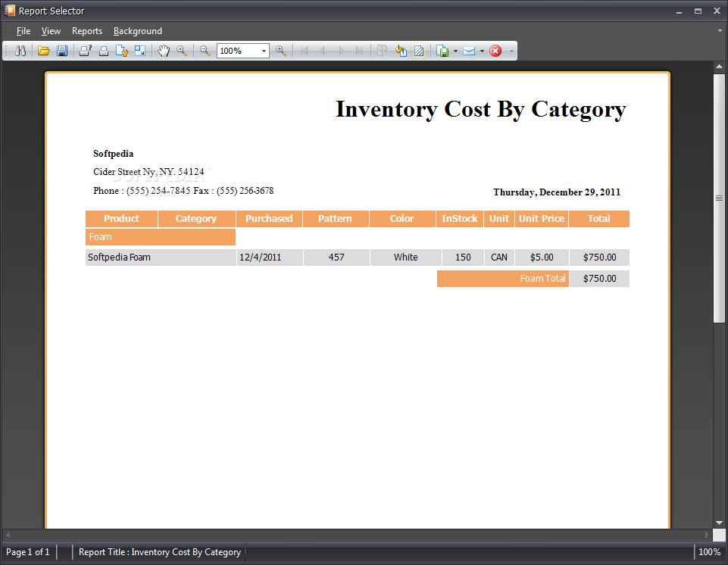The width and height of the screenshot is (728, 565).
Task: Save the report with the floppy disk icon
Action: (62, 51)
